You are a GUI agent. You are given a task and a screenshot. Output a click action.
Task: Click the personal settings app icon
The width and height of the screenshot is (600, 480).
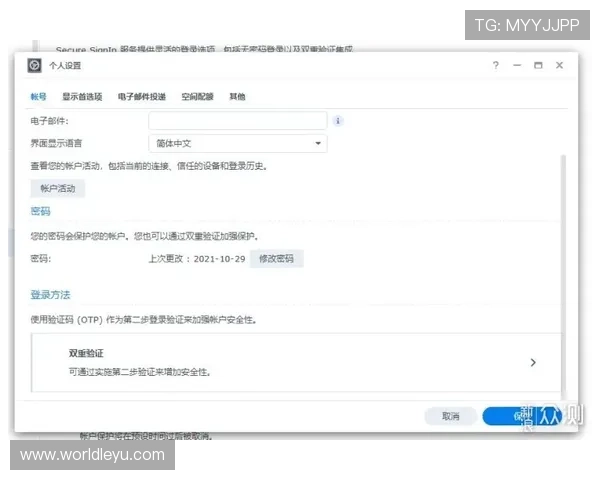[x=34, y=65]
